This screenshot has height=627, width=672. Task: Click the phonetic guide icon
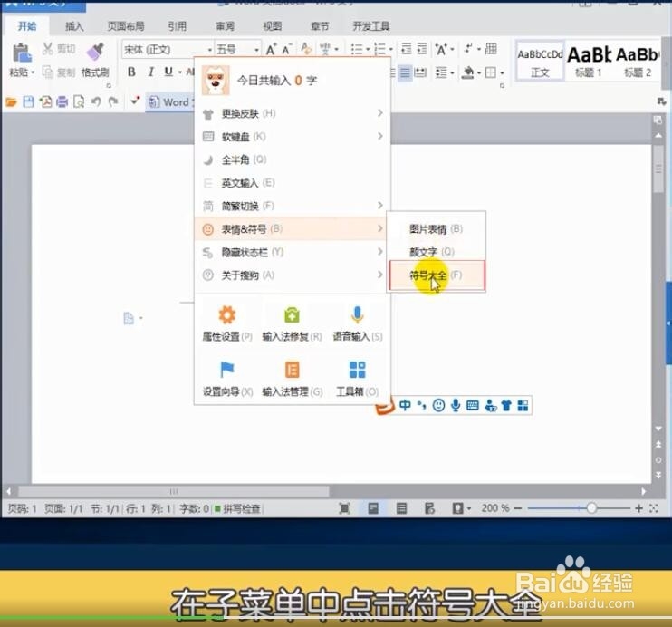[x=325, y=49]
